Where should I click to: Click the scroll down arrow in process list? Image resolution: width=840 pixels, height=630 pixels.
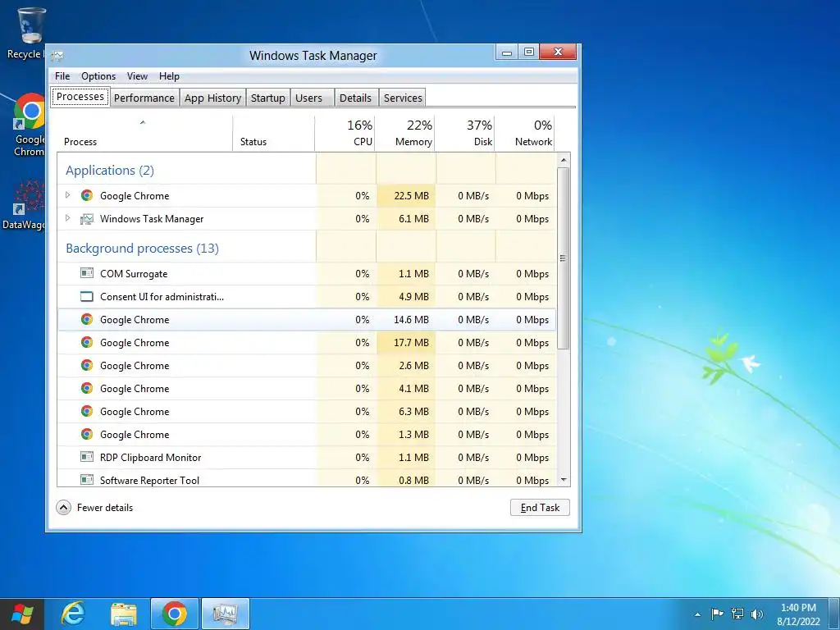(563, 479)
